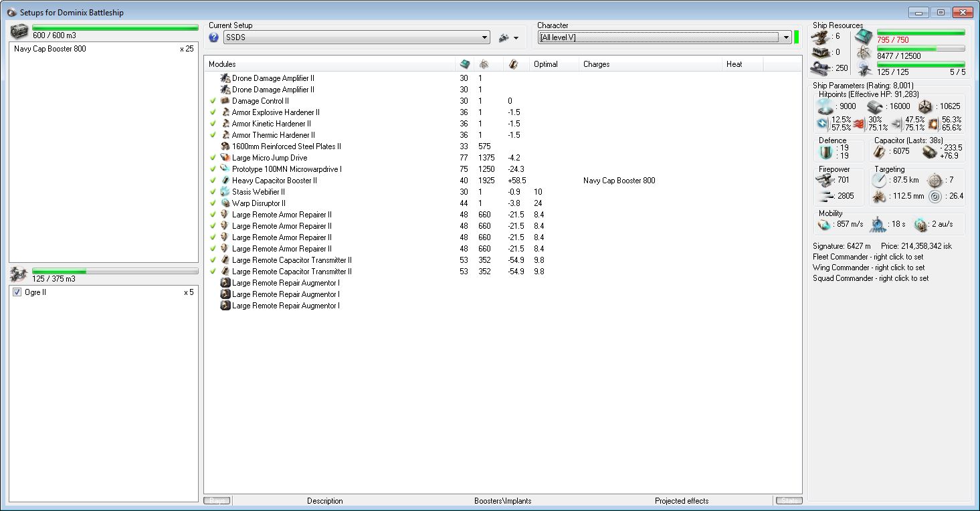Viewport: 980px width, 511px height.
Task: Click the max targets icon showing 7
Action: 935,181
